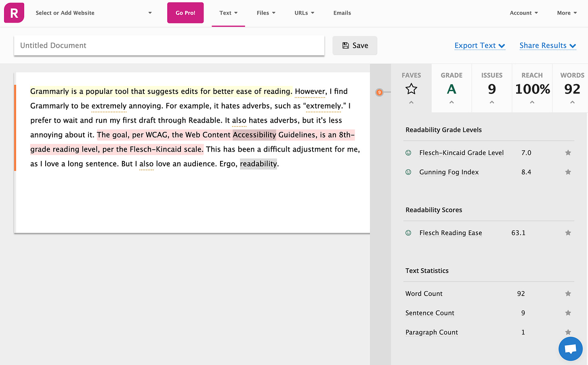The width and height of the screenshot is (588, 365).
Task: Click the 7.0 grade level value
Action: (526, 152)
